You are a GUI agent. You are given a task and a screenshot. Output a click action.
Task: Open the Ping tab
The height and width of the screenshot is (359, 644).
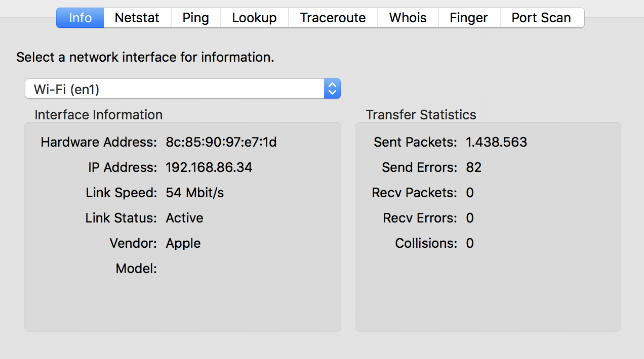pyautogui.click(x=195, y=18)
